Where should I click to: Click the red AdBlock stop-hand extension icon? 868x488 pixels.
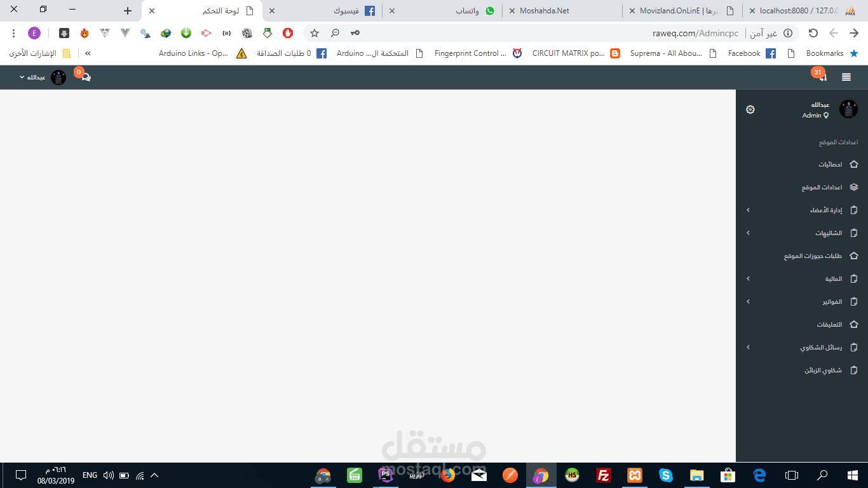point(288,33)
